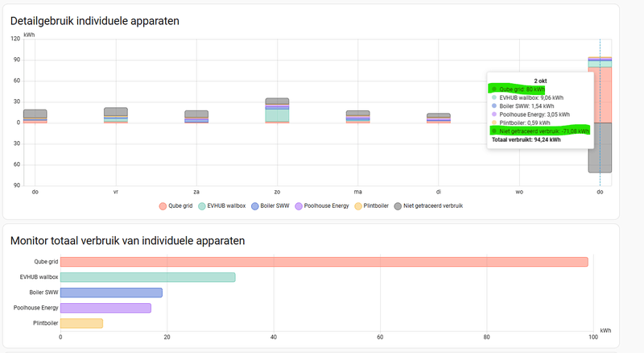Click the Boiler SWW horizontal bar
644x353 pixels.
[111, 293]
